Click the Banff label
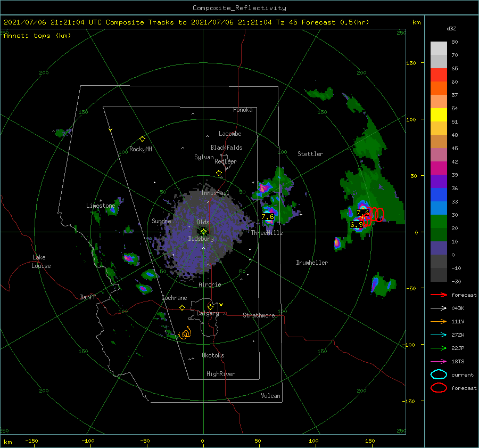The width and height of the screenshot is (479, 448). (88, 297)
